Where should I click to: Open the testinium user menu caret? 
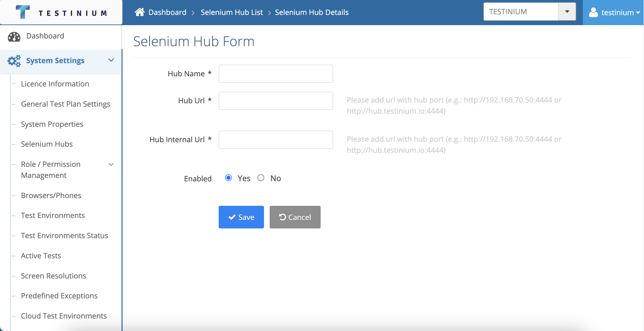point(638,12)
